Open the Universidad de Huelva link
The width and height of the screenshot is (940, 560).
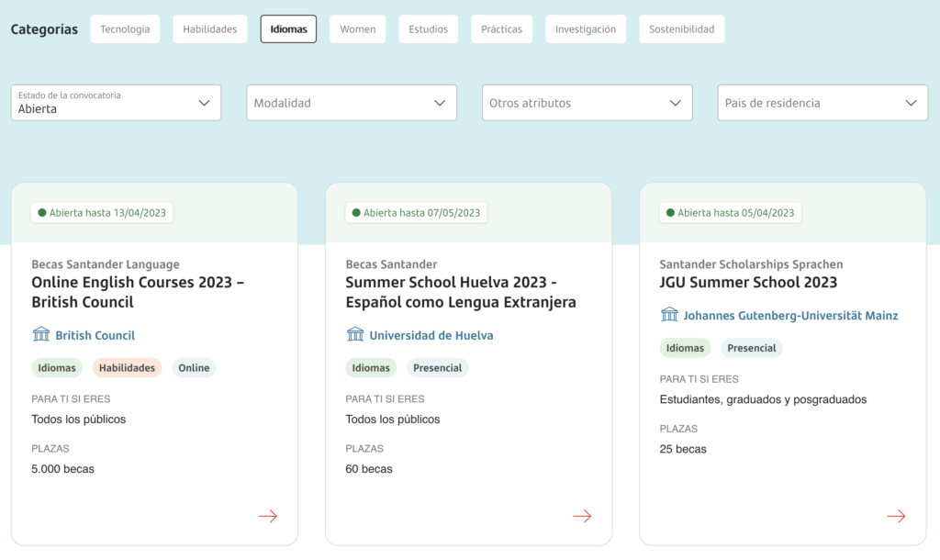[x=431, y=335]
